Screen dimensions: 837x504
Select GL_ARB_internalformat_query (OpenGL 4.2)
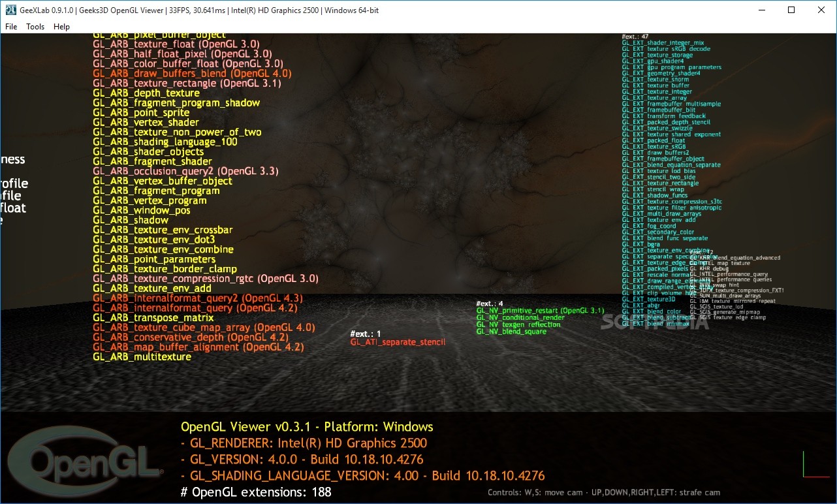[x=195, y=308]
